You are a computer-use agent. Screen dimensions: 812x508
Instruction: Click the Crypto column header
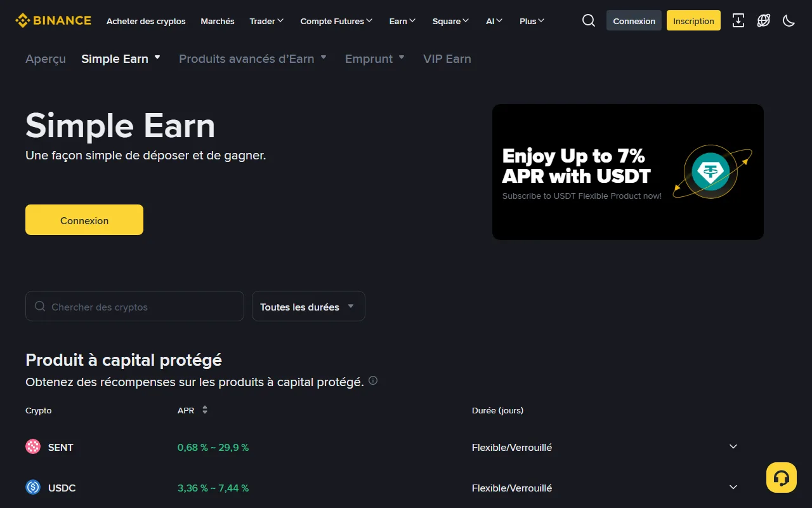click(x=39, y=410)
